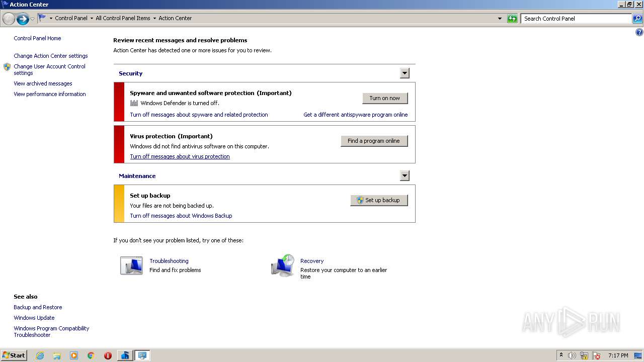Click the Action Center breadcrumb
The height and width of the screenshot is (362, 644).
[175, 18]
